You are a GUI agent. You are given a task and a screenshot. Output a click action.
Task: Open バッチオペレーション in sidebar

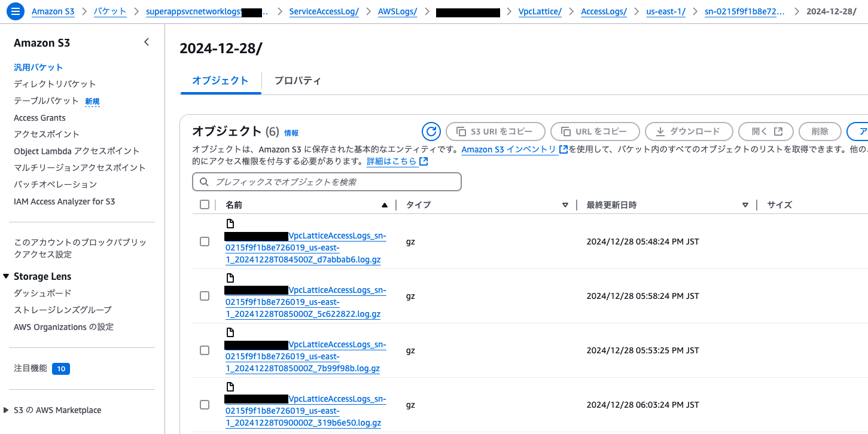(x=55, y=184)
